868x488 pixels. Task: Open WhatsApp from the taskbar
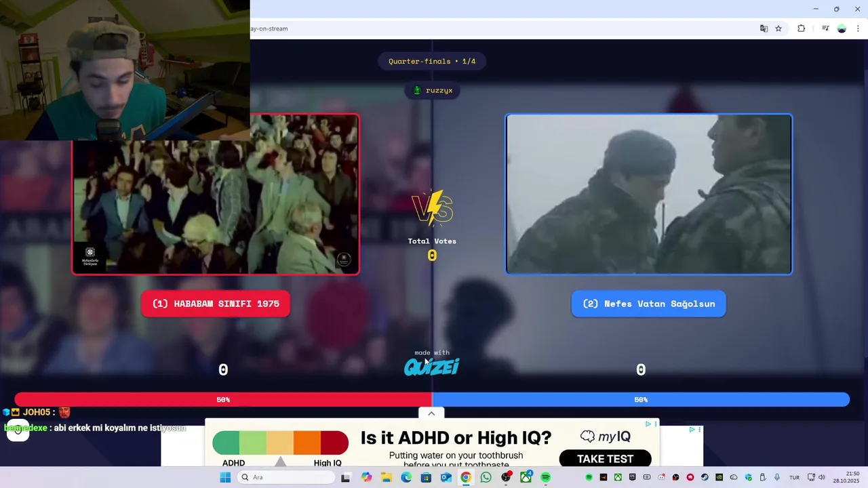coord(486,477)
